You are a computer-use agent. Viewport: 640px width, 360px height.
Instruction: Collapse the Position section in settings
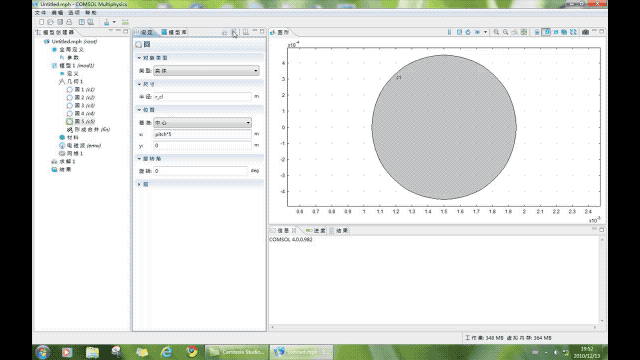(139, 110)
